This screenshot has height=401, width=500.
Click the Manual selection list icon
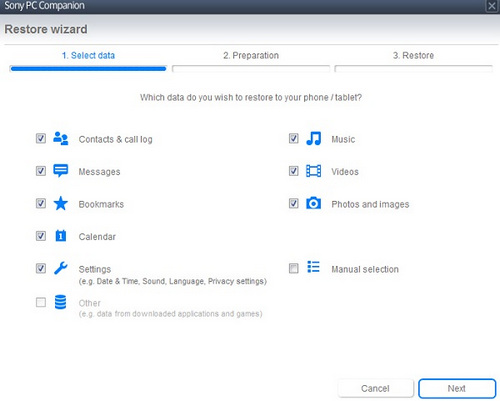tap(313, 267)
